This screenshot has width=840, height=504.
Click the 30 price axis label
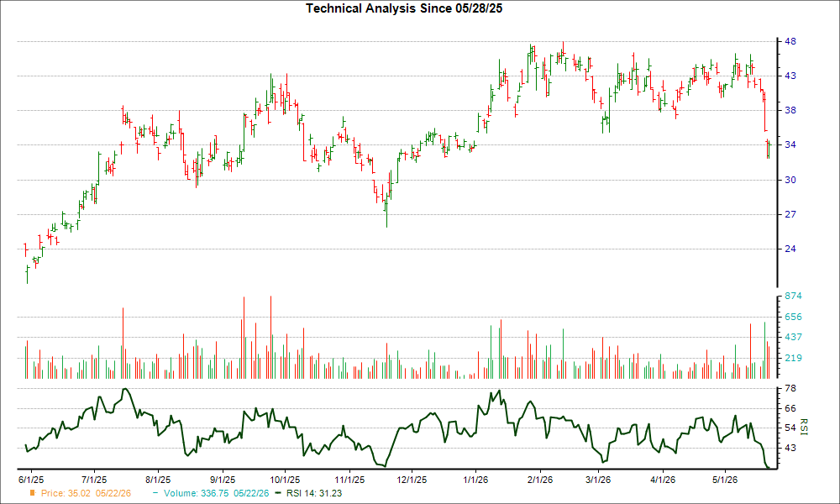pyautogui.click(x=790, y=180)
